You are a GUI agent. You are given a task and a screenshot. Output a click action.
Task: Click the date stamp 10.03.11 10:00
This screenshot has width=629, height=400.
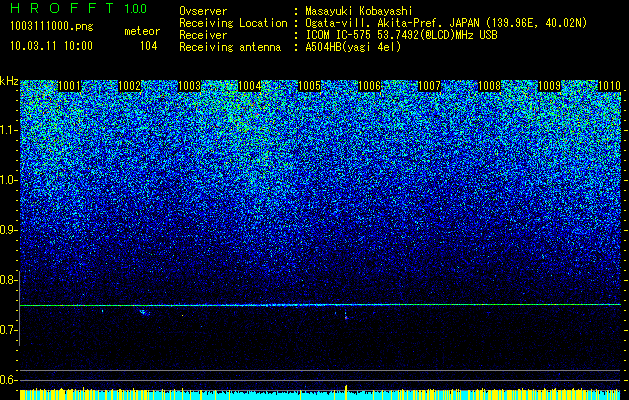[51, 46]
